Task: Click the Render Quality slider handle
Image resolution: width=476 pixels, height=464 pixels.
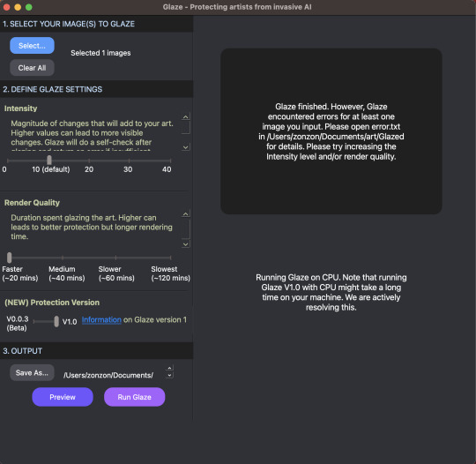Action: point(10,258)
